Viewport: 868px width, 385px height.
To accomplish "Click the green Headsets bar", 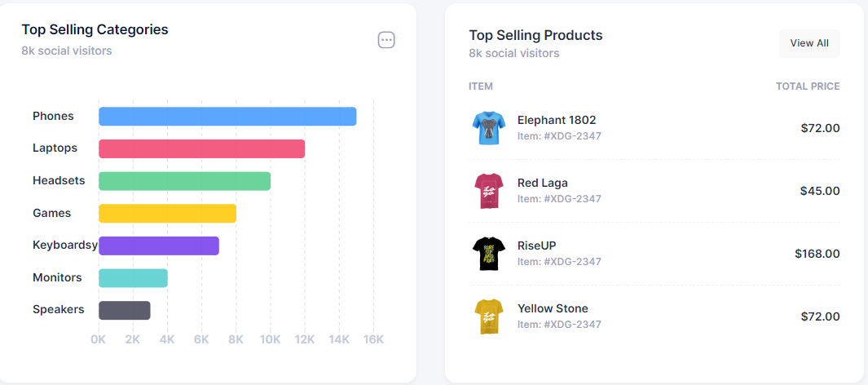I will 184,181.
